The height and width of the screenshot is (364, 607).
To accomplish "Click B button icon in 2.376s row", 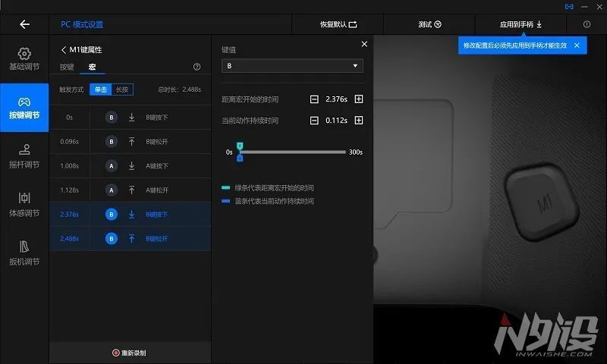I will pos(112,215).
